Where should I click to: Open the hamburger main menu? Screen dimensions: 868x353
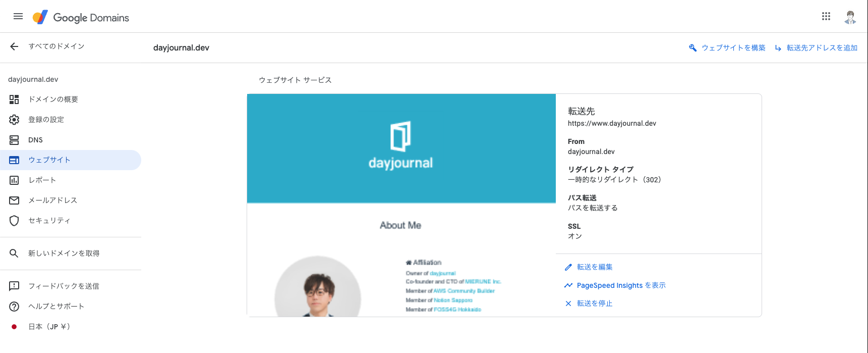click(x=18, y=16)
